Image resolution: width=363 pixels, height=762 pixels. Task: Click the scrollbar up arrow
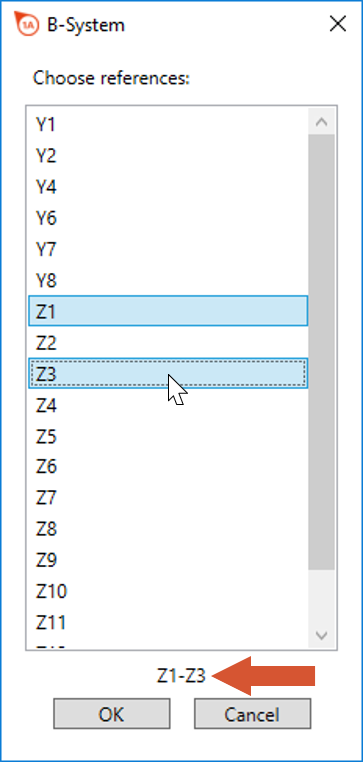click(x=321, y=121)
